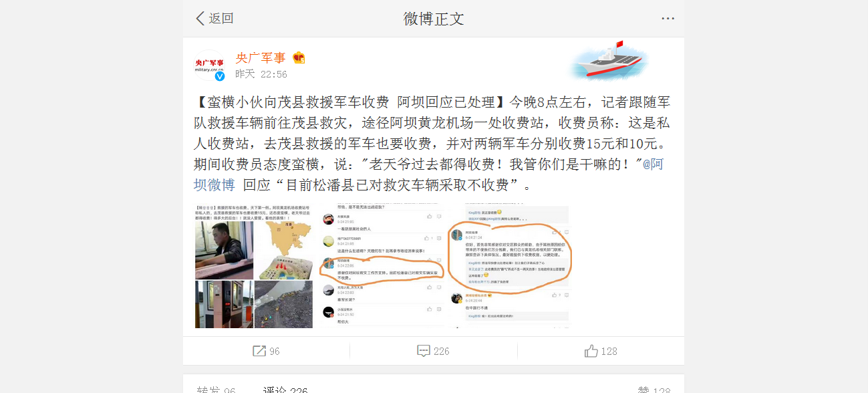Open the third screenshot with the large orange circle

509,267
